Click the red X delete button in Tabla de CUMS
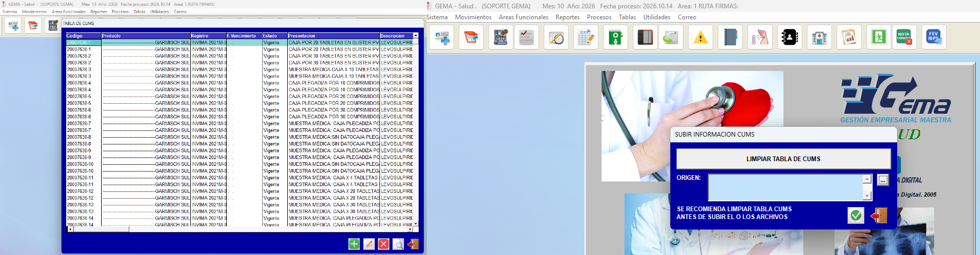The height and width of the screenshot is (255, 980). point(384,244)
